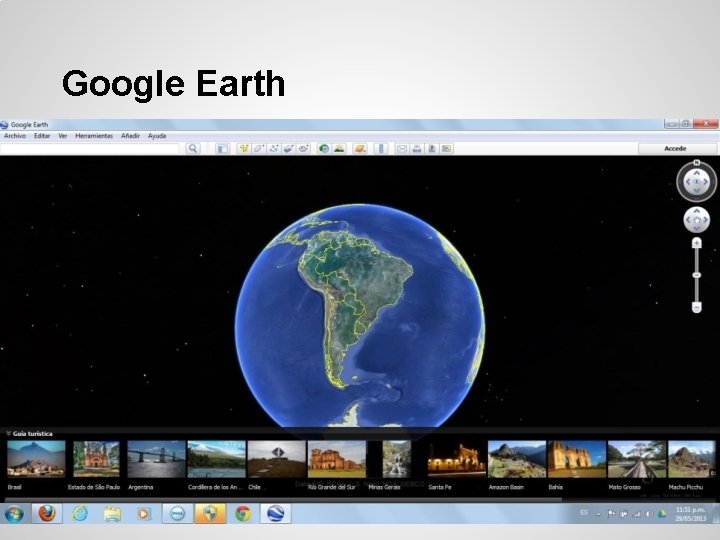720x540 pixels.
Task: Open the Bahía tour thumbnail
Action: click(x=577, y=459)
